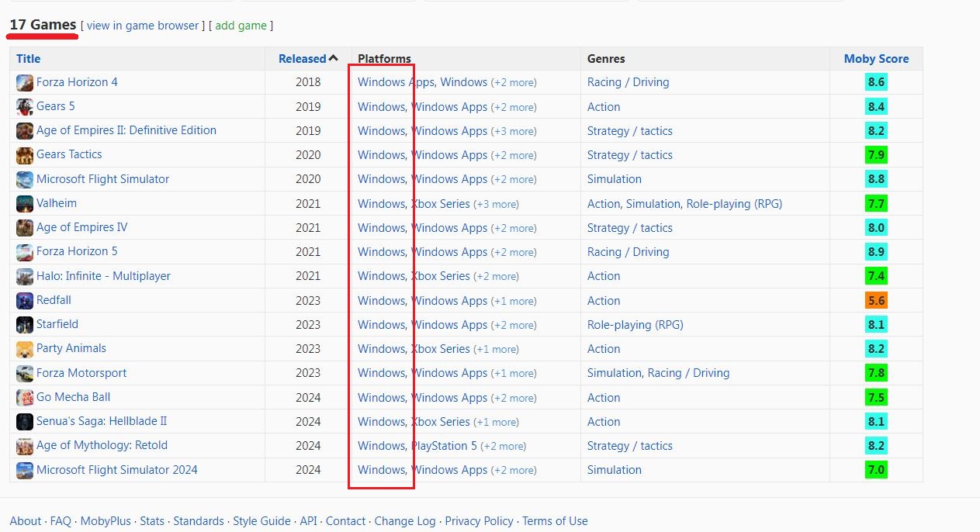Open the Gears 5 title link
The height and width of the screenshot is (532, 980).
[x=56, y=106]
